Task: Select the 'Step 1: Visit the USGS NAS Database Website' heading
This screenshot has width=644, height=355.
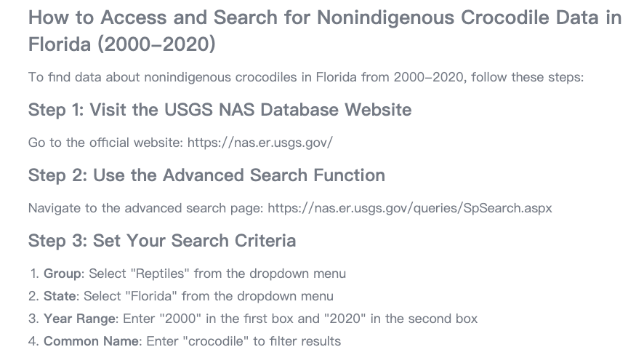Action: pyautogui.click(x=220, y=110)
